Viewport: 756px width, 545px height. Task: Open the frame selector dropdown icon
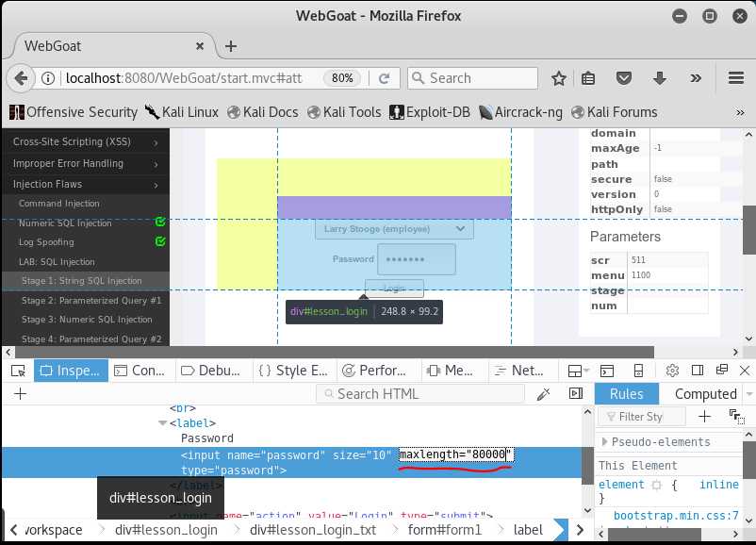pos(579,371)
